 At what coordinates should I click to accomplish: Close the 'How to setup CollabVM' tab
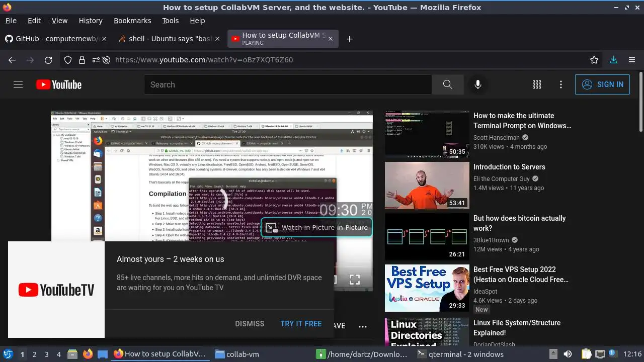pyautogui.click(x=331, y=39)
